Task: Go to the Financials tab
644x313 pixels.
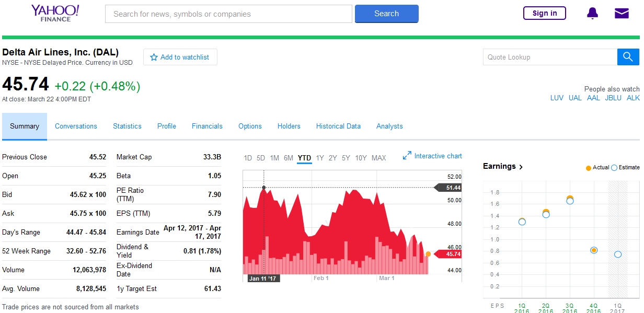Action: [x=207, y=126]
